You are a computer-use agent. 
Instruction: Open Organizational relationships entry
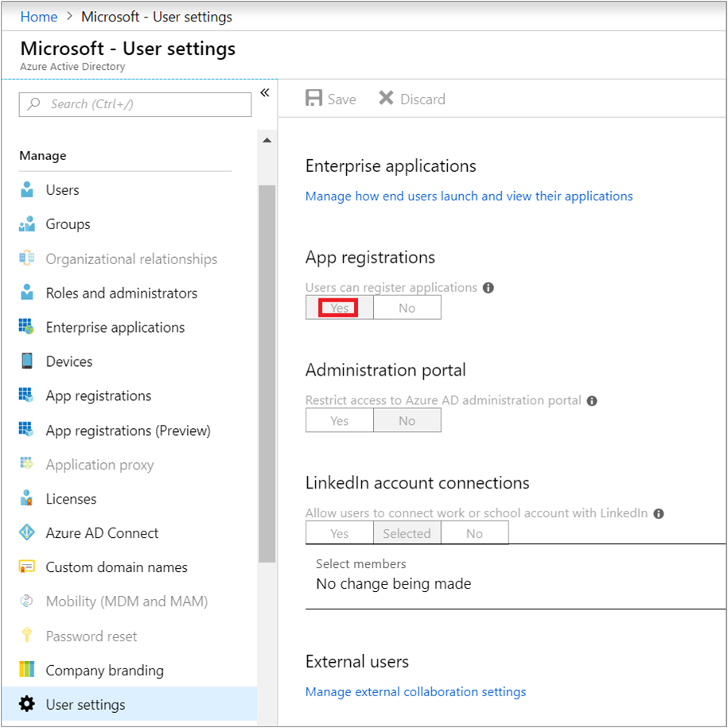coord(131,259)
